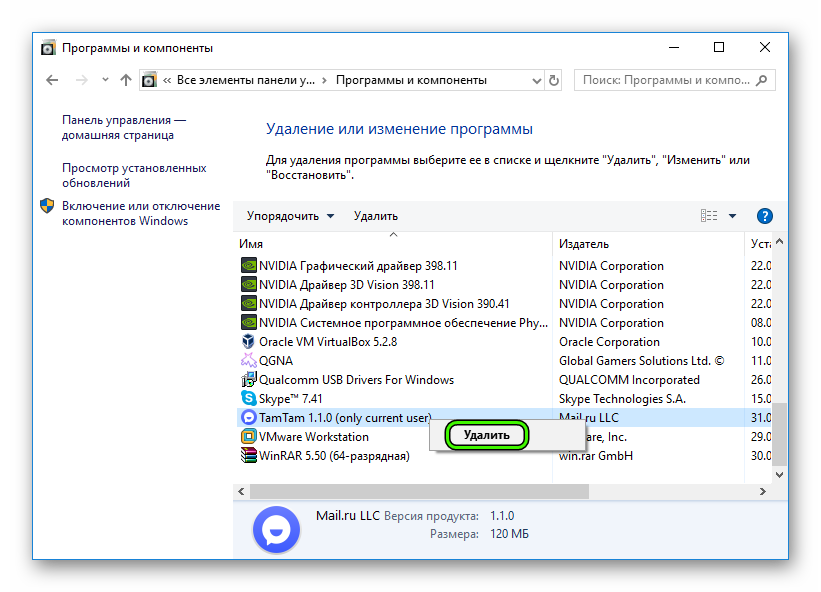Select WinRAR 5.50 (64-разрядная) entry
The width and height of the screenshot is (821, 592).
click(334, 456)
